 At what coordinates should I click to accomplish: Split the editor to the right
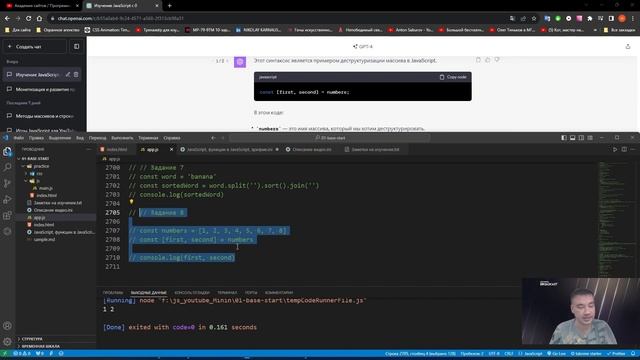624,149
